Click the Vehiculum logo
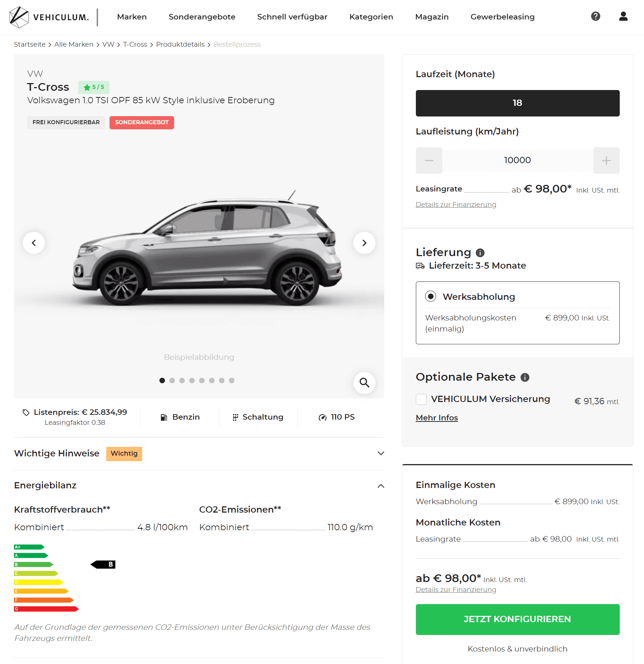Viewport: 644px width, 664px height. [x=49, y=17]
